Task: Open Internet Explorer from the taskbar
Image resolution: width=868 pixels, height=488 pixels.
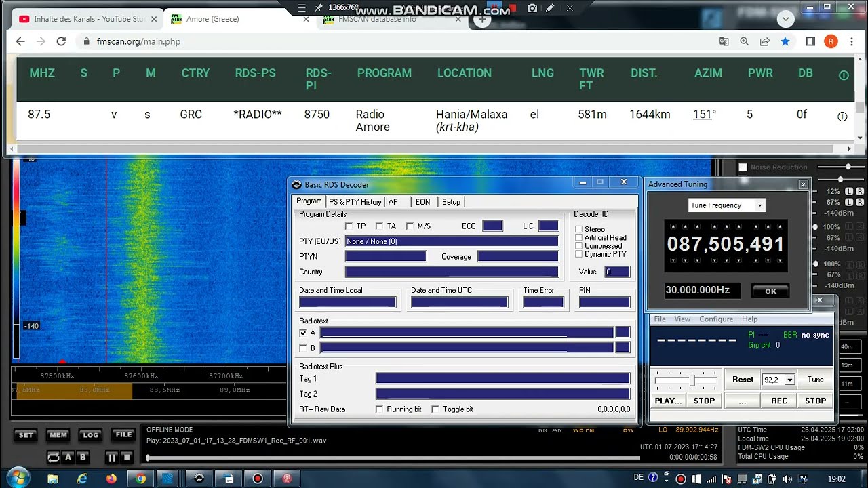Action: [x=82, y=479]
